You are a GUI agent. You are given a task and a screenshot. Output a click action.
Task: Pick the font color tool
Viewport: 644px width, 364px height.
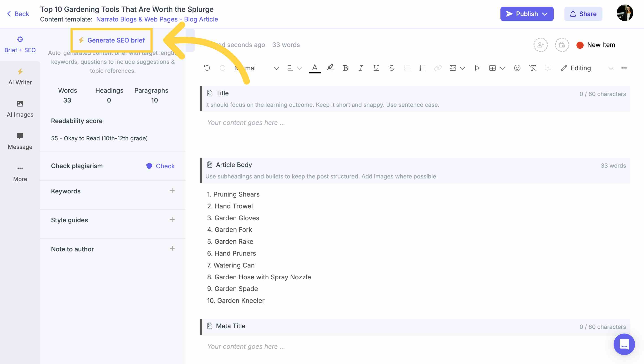(315, 68)
